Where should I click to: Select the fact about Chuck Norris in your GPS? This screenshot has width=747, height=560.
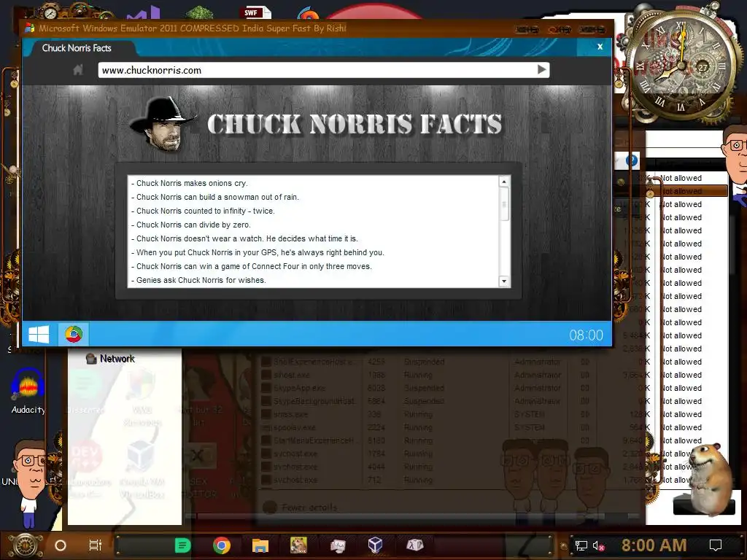[258, 252]
